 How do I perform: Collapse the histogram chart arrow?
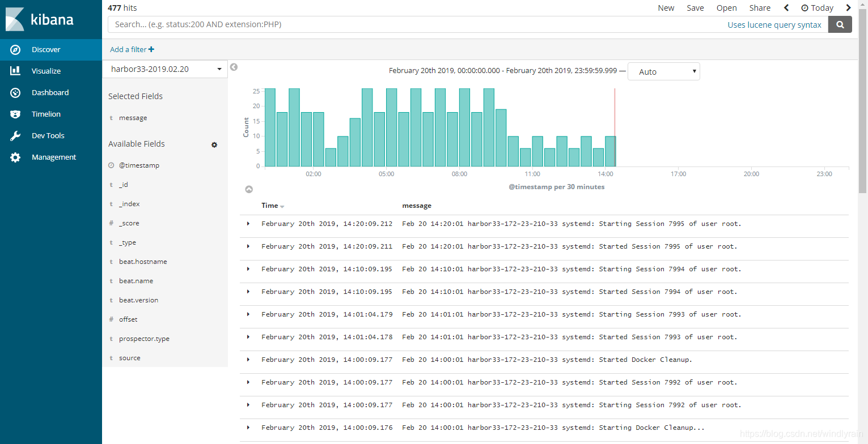pos(248,190)
